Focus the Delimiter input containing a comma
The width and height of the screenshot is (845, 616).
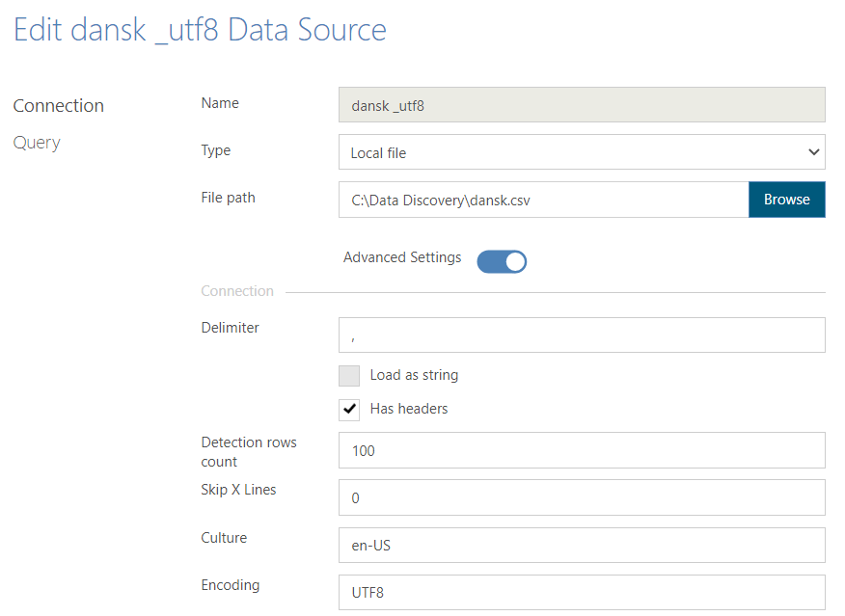[x=582, y=335]
